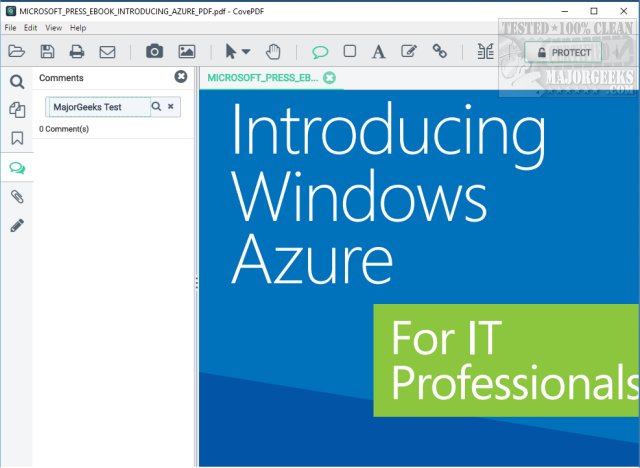Close the Comments panel
The width and height of the screenshot is (640, 468).
tap(181, 76)
